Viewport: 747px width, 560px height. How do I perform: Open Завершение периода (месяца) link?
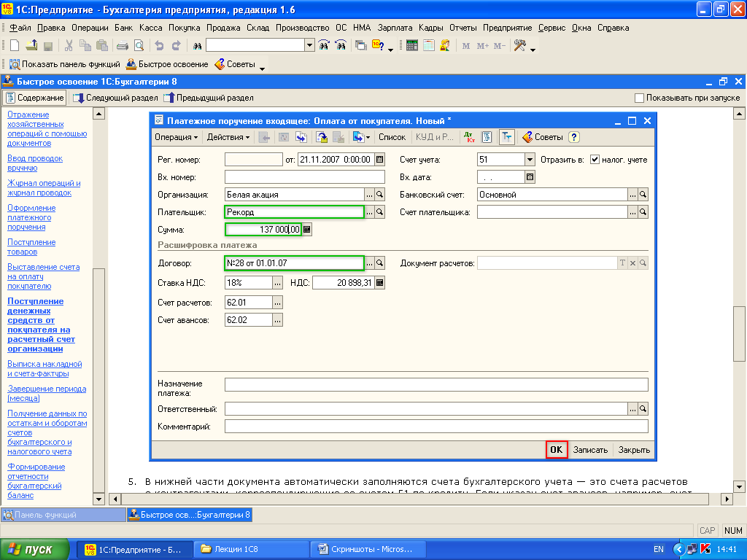coord(47,393)
